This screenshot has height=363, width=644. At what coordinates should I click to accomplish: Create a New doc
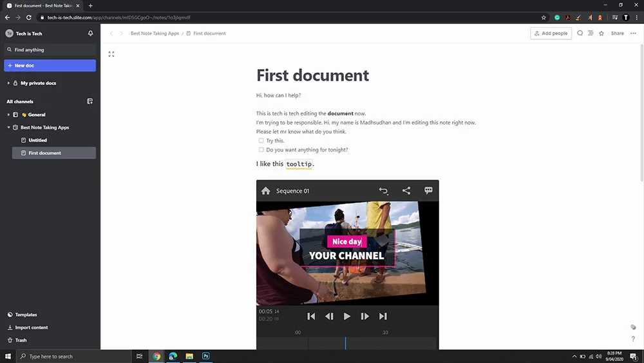[50, 65]
